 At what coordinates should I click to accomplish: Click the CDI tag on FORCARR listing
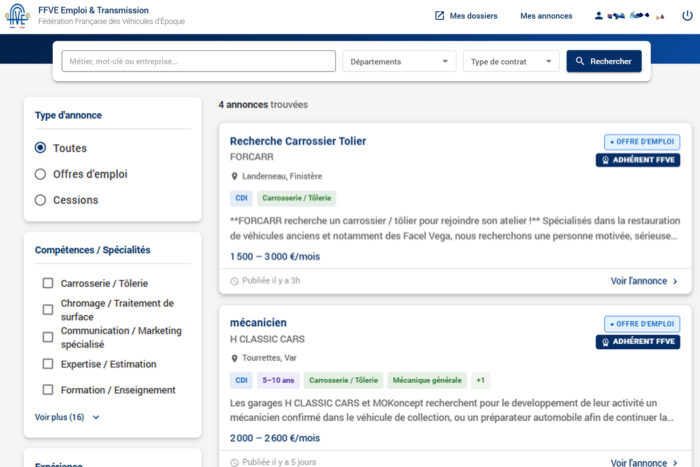pos(241,198)
